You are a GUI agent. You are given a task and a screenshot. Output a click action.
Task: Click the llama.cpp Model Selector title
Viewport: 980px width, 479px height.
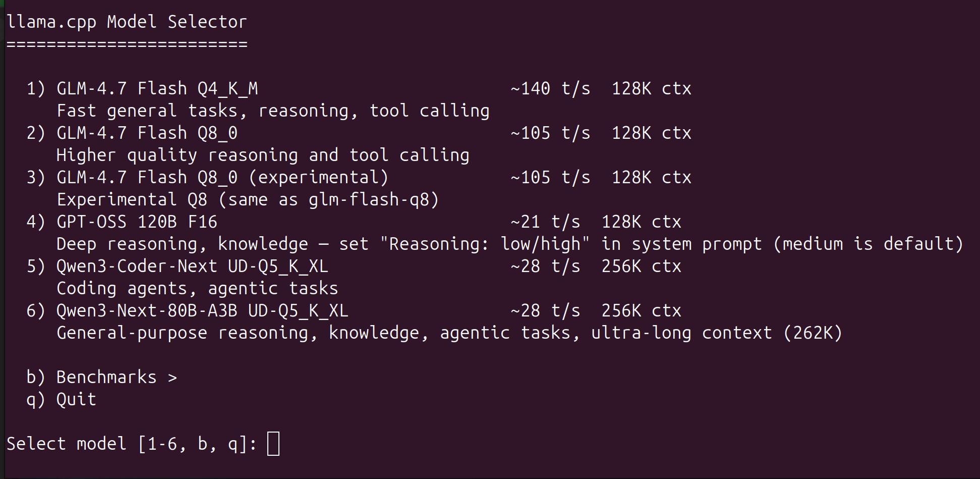tap(127, 22)
